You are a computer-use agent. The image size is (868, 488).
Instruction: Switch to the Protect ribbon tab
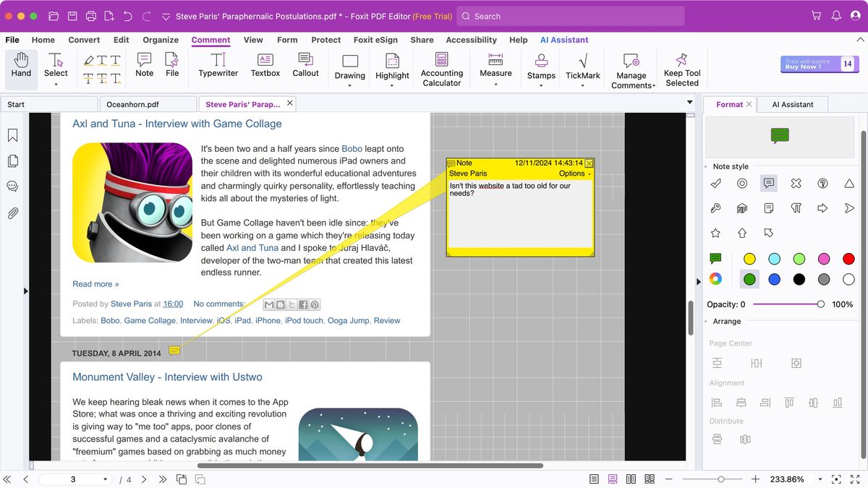point(325,40)
